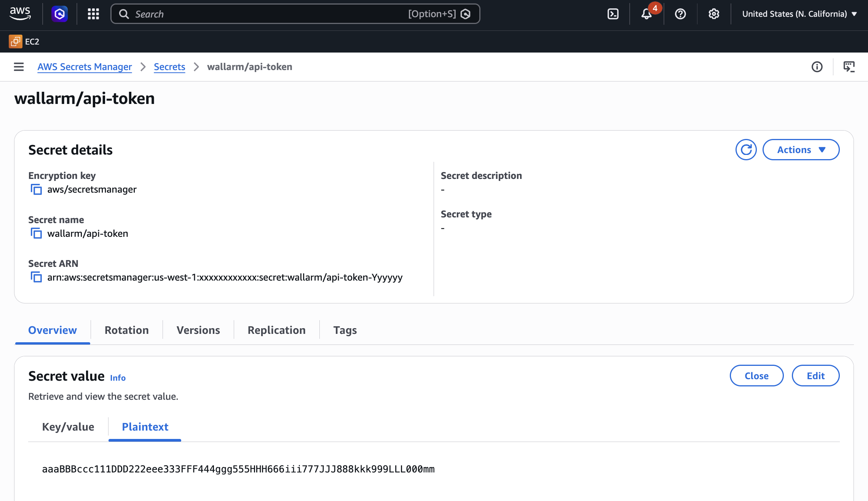Edit the secret value
The width and height of the screenshot is (868, 501).
(x=815, y=375)
